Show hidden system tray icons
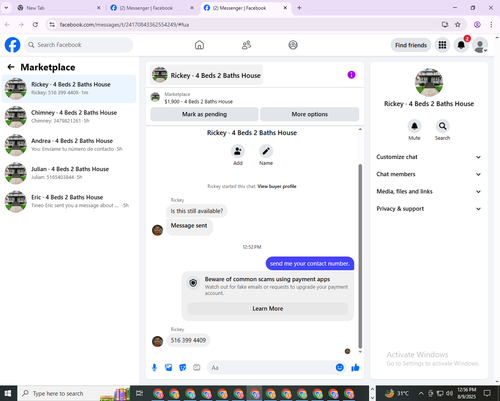 (x=421, y=394)
